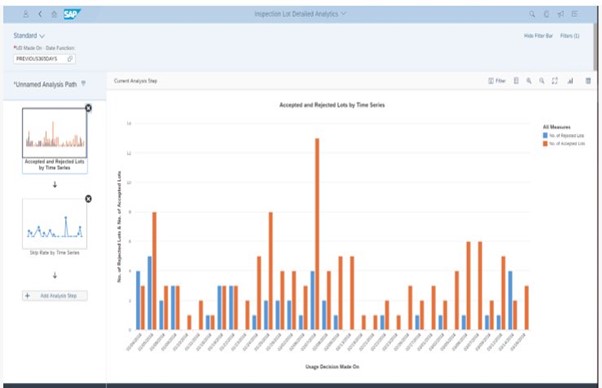Open the home page via house icon
The width and height of the screenshot is (602, 388).
click(x=54, y=14)
